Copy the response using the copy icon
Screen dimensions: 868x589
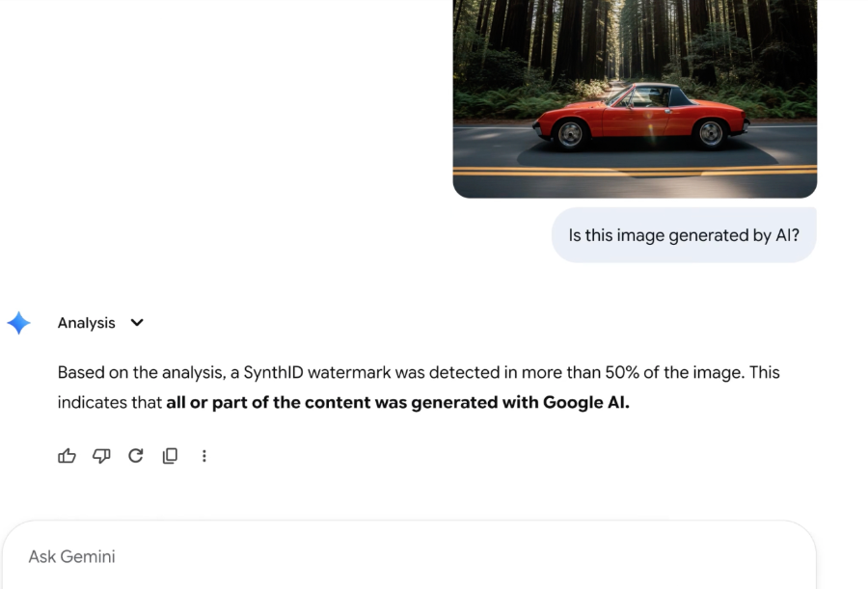[x=170, y=455]
